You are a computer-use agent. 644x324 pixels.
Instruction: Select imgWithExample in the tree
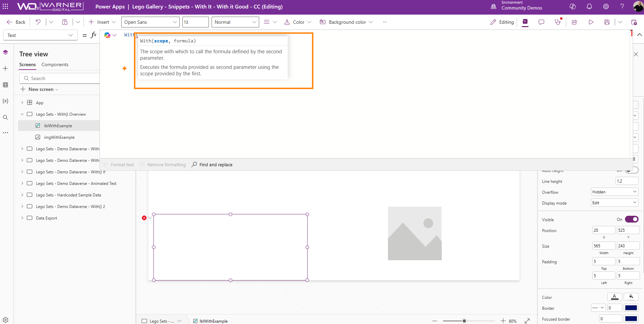[59, 137]
